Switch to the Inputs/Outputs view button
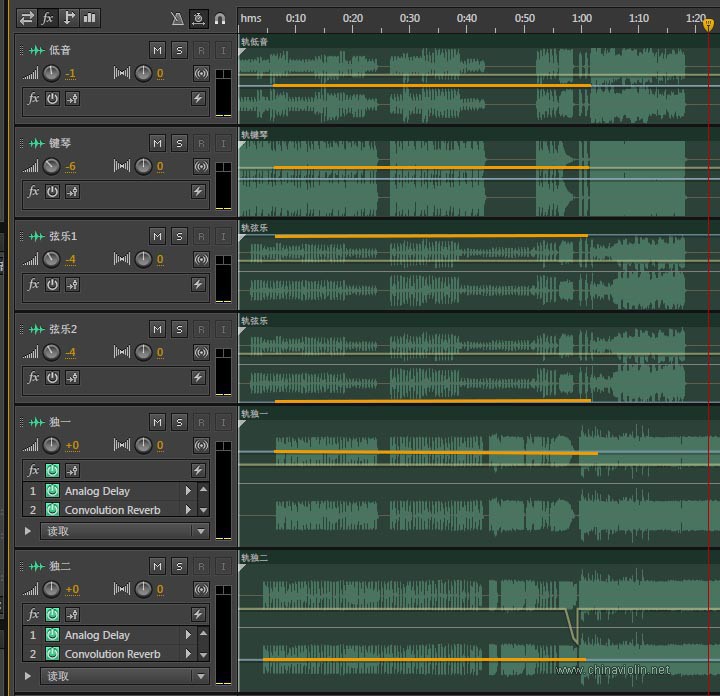The width and height of the screenshot is (720, 696). [25, 17]
